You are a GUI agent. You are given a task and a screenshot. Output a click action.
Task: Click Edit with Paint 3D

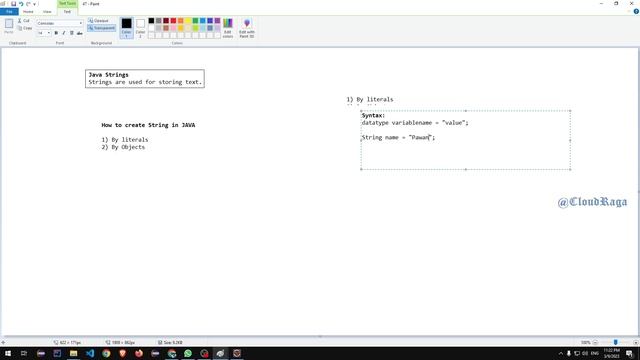247,28
